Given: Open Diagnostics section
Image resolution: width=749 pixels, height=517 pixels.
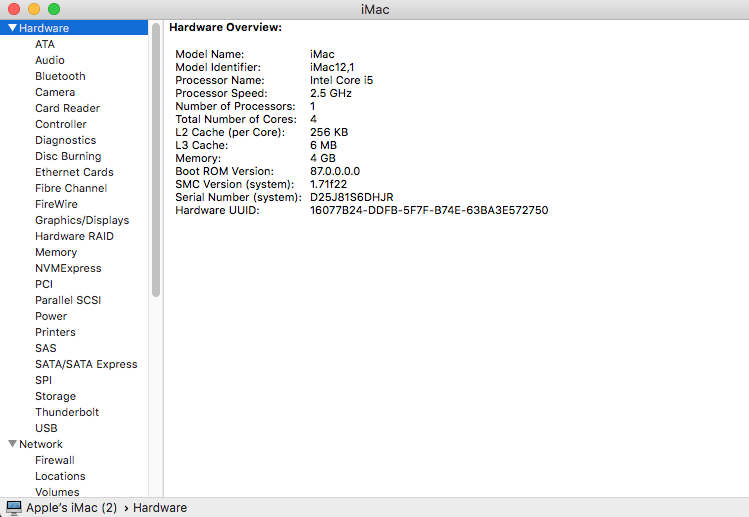Looking at the screenshot, I should click(65, 140).
